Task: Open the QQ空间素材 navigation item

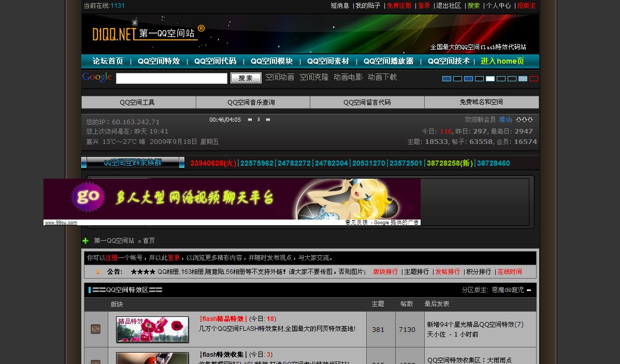Action: coord(328,61)
